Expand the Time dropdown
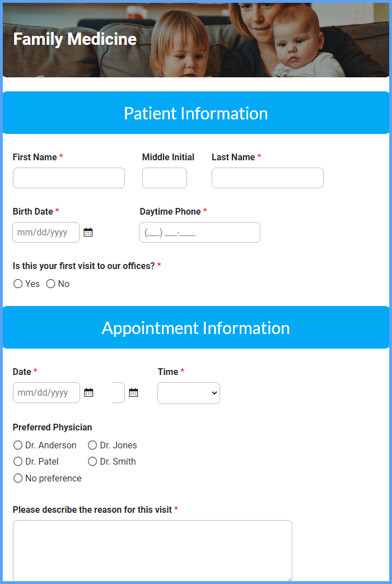 189,393
